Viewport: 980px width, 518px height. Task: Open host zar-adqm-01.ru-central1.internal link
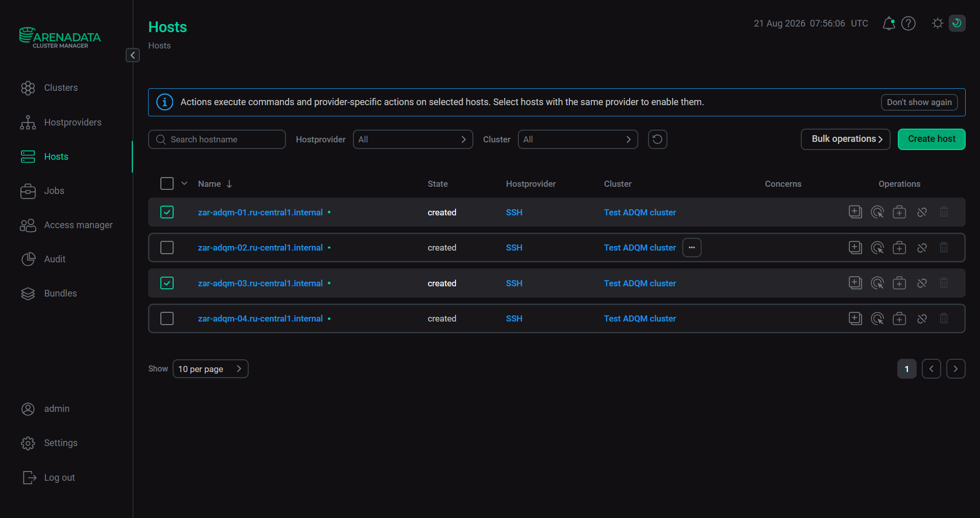tap(260, 212)
